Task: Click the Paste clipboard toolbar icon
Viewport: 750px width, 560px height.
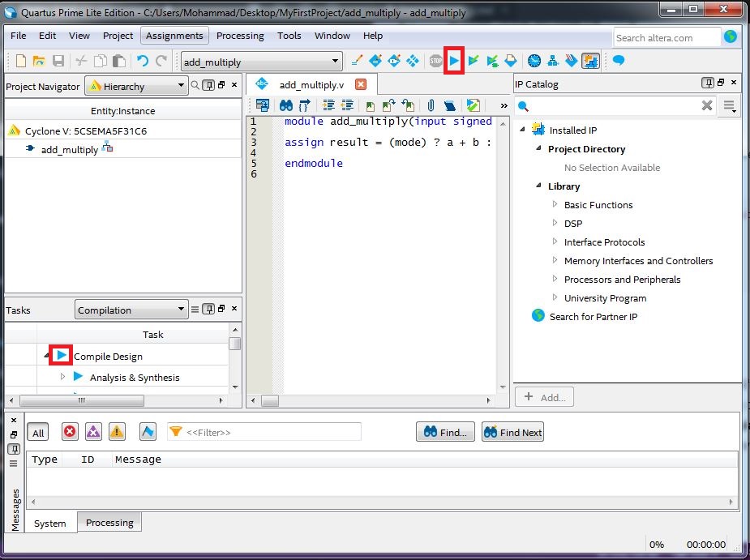Action: tap(119, 61)
